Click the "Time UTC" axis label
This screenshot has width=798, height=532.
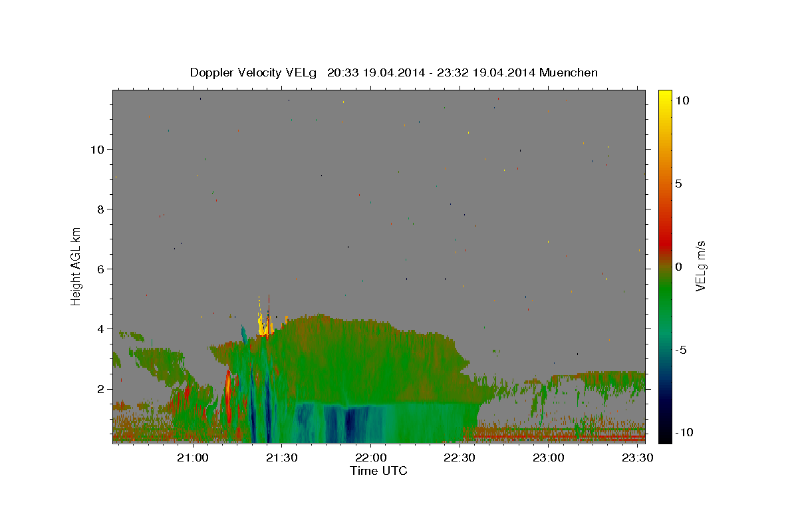(x=378, y=471)
